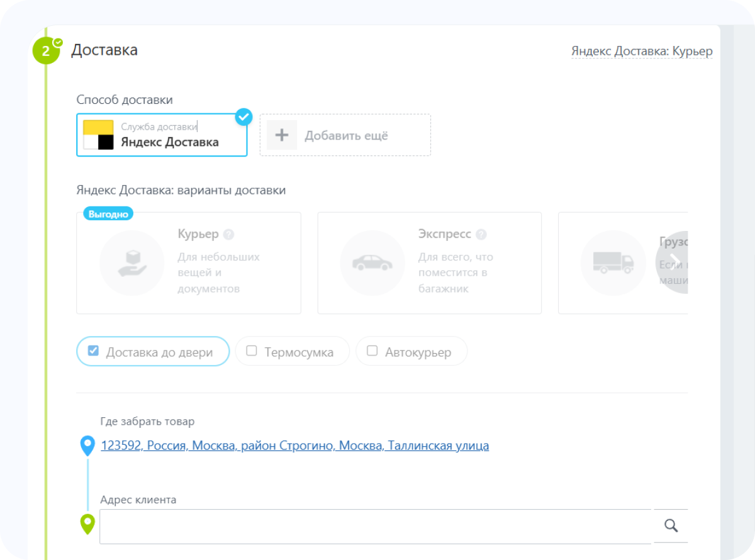This screenshot has width=755, height=560.
Task: Click the Адрес клиента input field
Action: [x=375, y=526]
